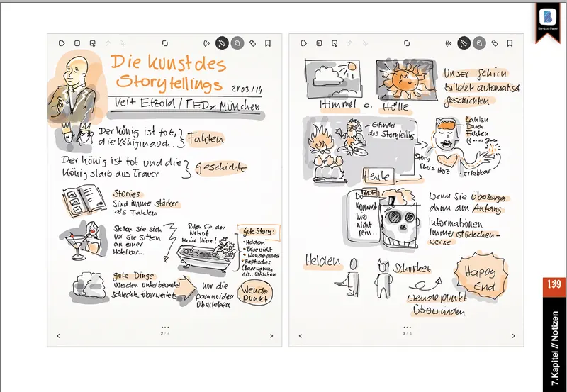Click the 'Heute' box label
The height and width of the screenshot is (392, 567).
pyautogui.click(x=378, y=176)
